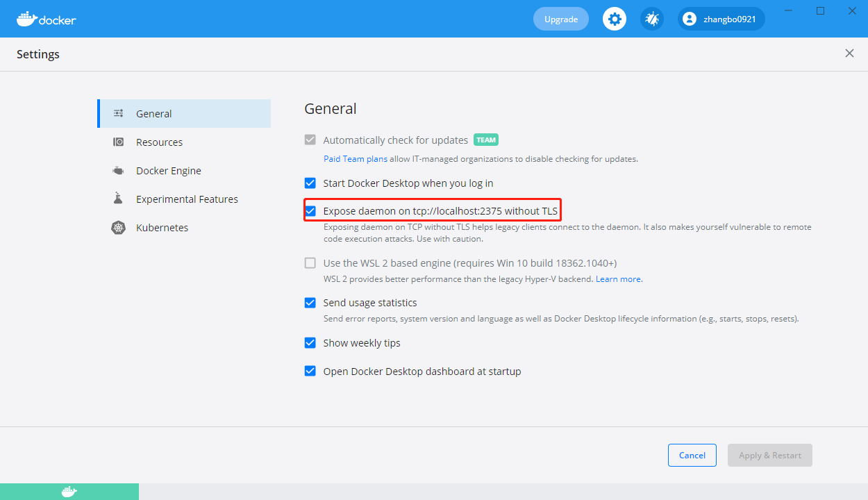Click the whale icon in the bottom status bar
Screen dimensions: 868x500
point(69,492)
